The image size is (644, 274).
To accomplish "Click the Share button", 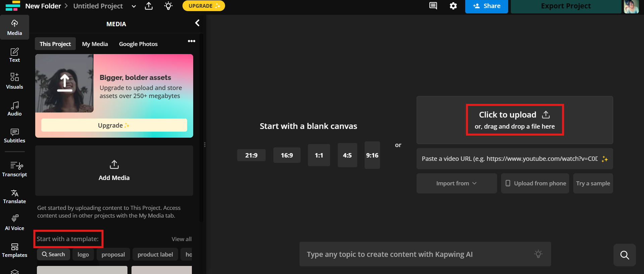I will click(486, 6).
